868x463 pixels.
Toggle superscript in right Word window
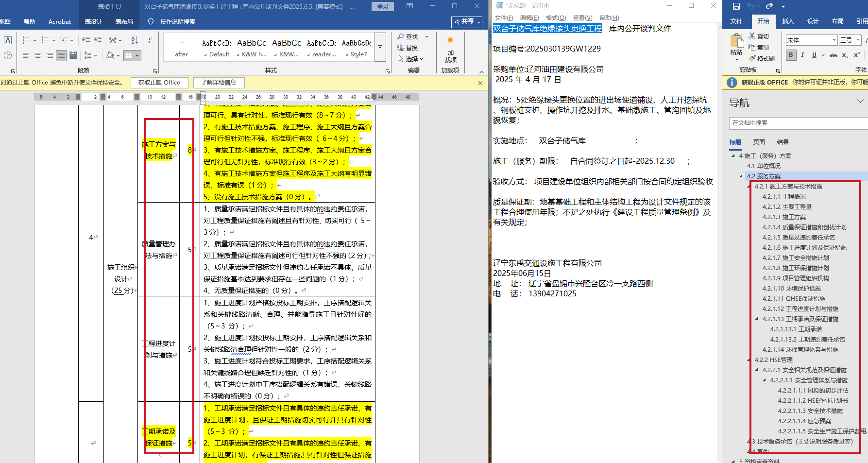click(x=857, y=55)
